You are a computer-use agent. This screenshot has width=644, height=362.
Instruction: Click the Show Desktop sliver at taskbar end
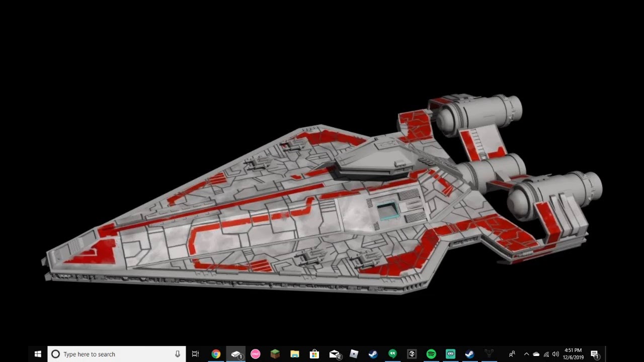pos(605,354)
